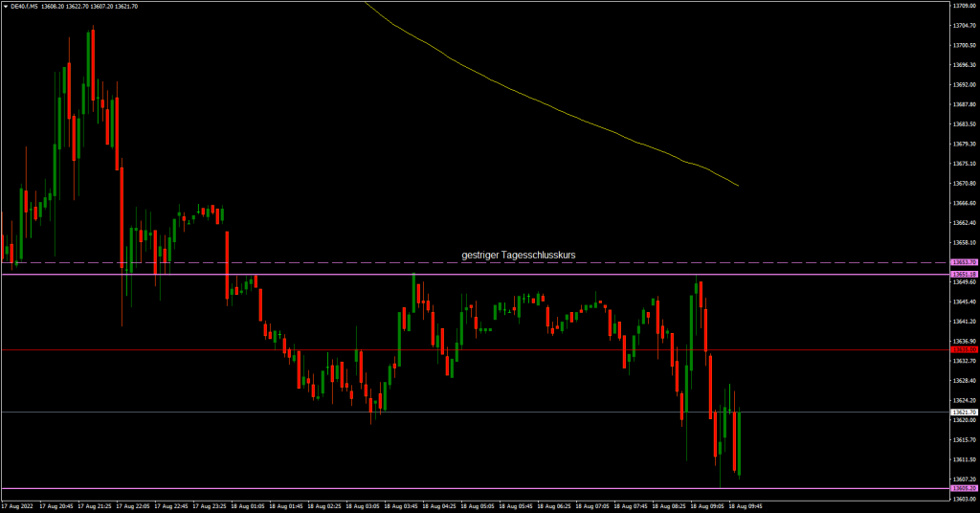980x513 pixels.
Task: Select the dashed pink horizontal line
Action: [x=287, y=262]
